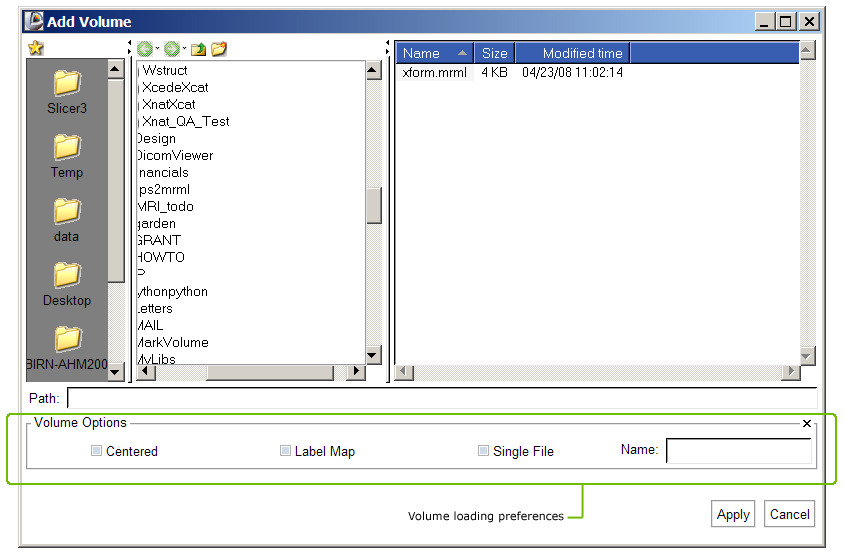Image resolution: width=845 pixels, height=559 pixels.
Task: Sort files by Modified time column
Action: click(582, 53)
